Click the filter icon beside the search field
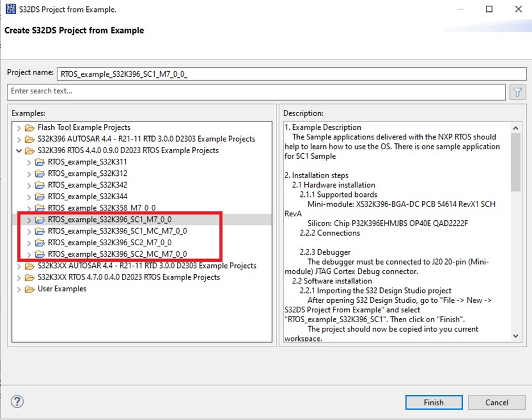The width and height of the screenshot is (532, 420). tap(517, 92)
